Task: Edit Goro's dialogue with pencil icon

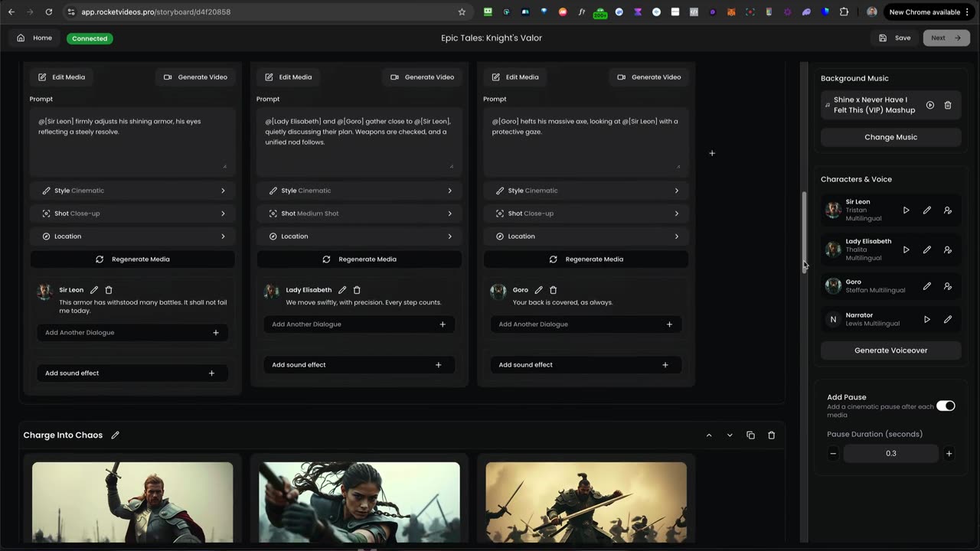Action: coord(539,290)
